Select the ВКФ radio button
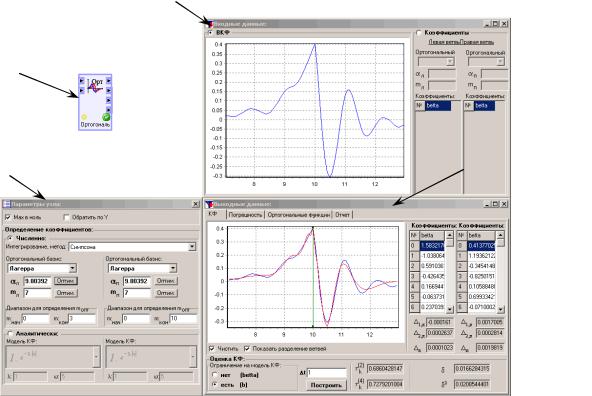This screenshot has width=592, height=396. (x=211, y=33)
